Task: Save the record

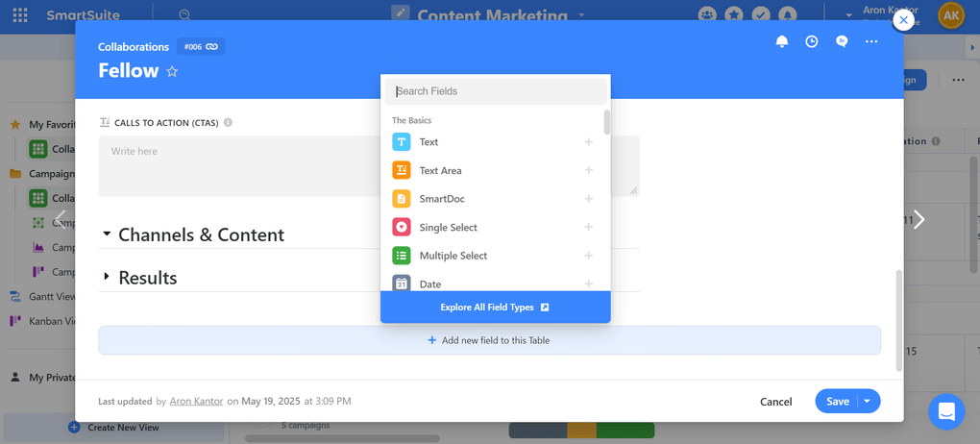Action: point(838,402)
